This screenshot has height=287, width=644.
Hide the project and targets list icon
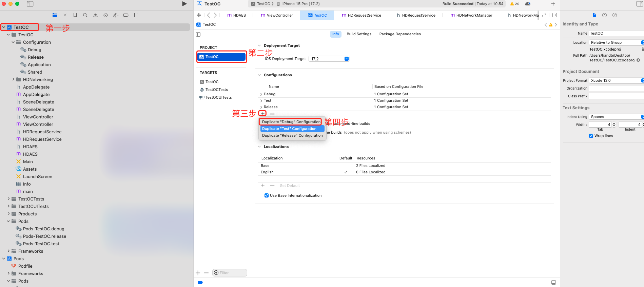tap(198, 34)
